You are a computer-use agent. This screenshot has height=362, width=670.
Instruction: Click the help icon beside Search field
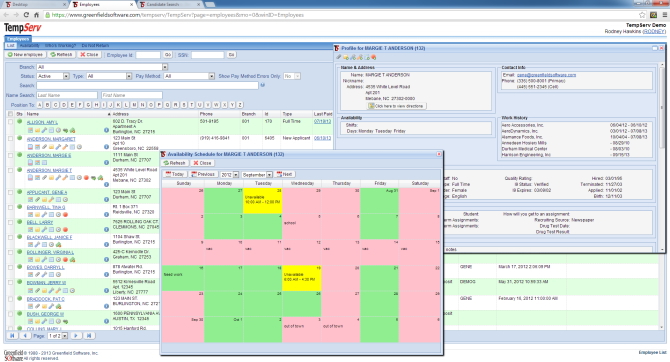pyautogui.click(x=262, y=85)
